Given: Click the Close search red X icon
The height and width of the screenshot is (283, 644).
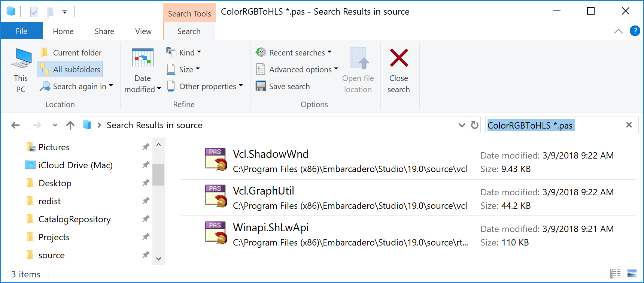Looking at the screenshot, I should point(399,58).
